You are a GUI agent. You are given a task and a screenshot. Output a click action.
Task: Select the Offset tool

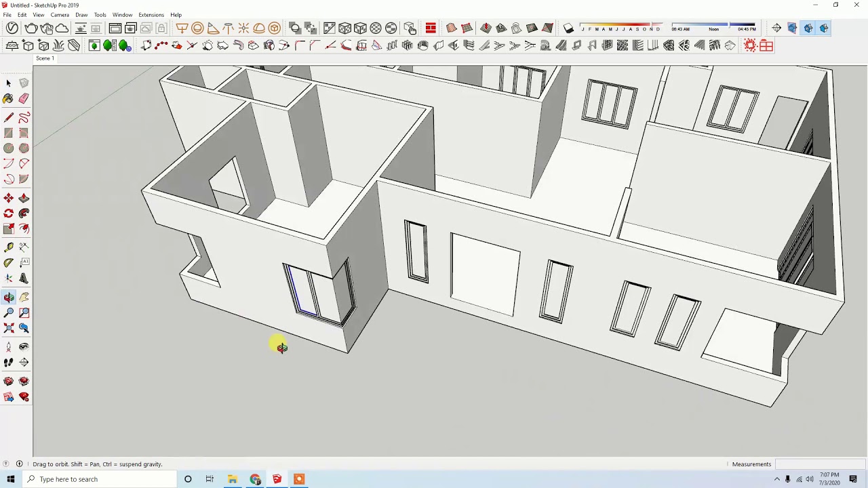tap(24, 229)
